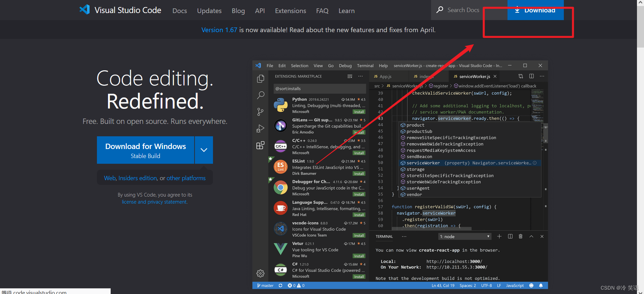The width and height of the screenshot is (644, 294).
Task: Click the notification bell in status bar
Action: pos(541,286)
